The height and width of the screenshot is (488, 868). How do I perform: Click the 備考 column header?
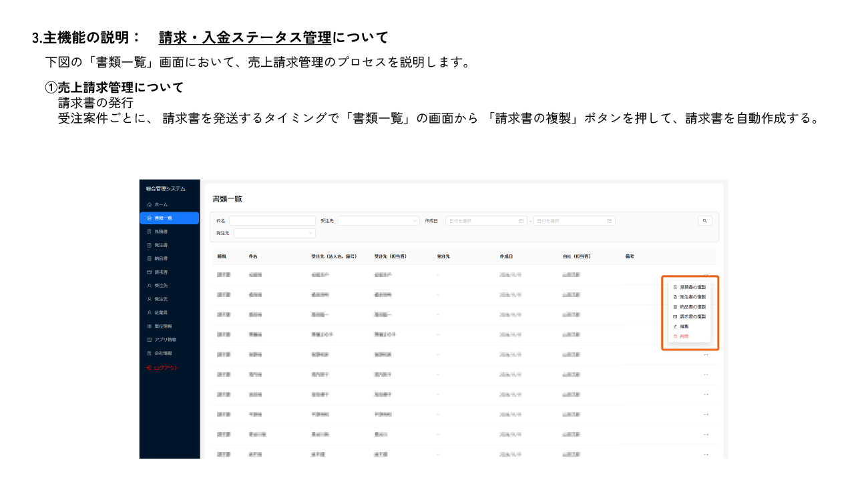pyautogui.click(x=630, y=256)
